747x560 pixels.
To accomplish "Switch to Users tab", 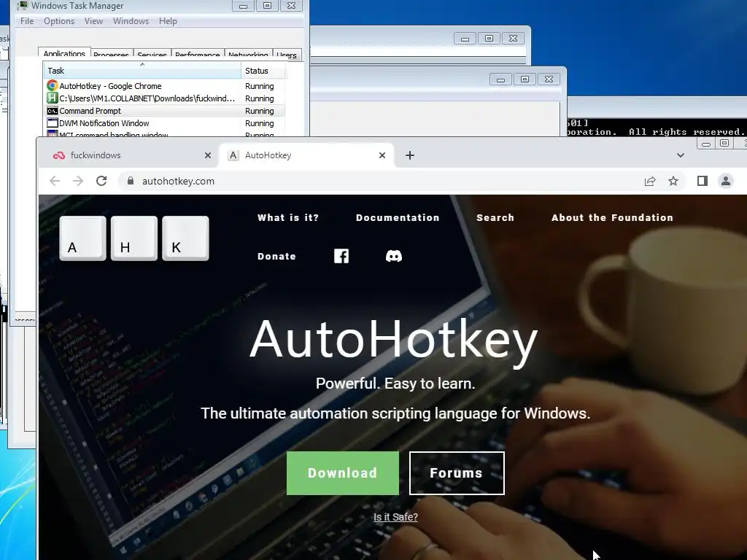I will (286, 55).
